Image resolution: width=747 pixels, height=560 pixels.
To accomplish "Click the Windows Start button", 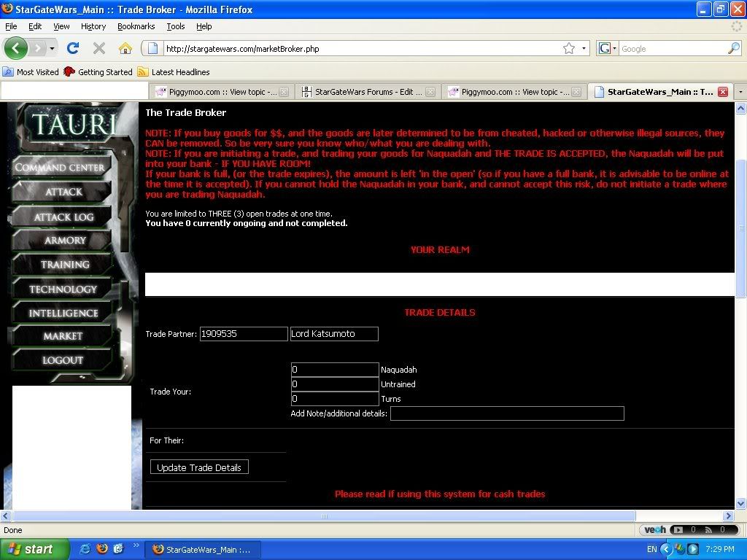I will pos(34,549).
